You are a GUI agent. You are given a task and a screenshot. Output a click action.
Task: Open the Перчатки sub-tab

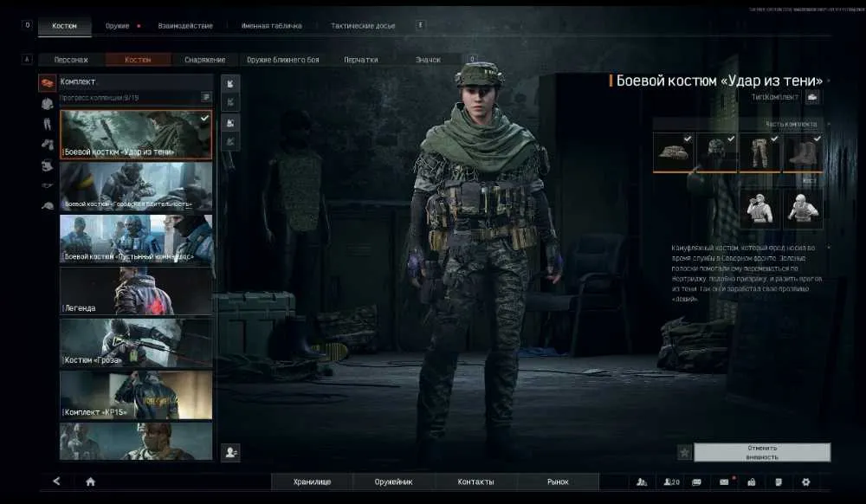point(360,60)
